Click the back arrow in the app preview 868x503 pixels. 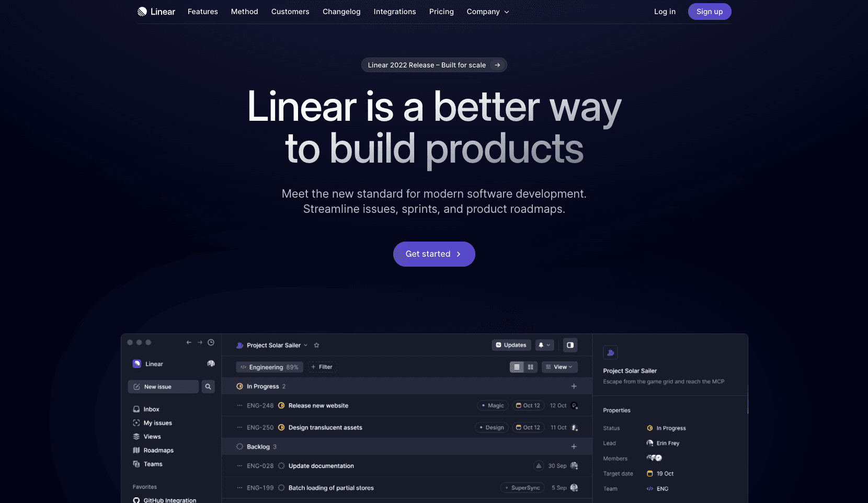[189, 342]
